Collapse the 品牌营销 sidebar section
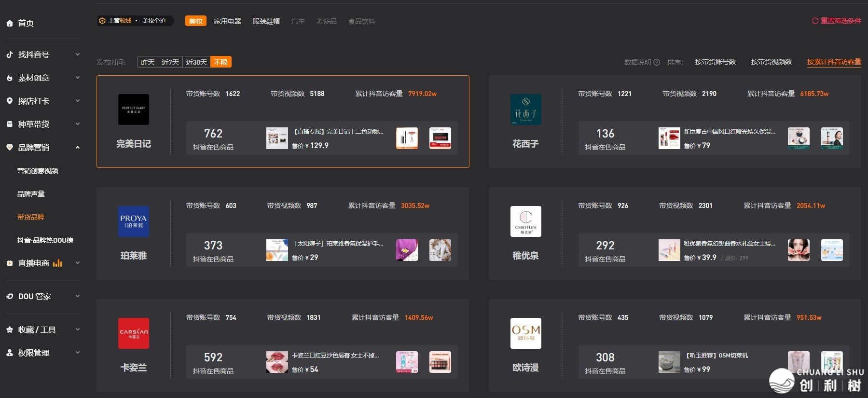 point(78,148)
